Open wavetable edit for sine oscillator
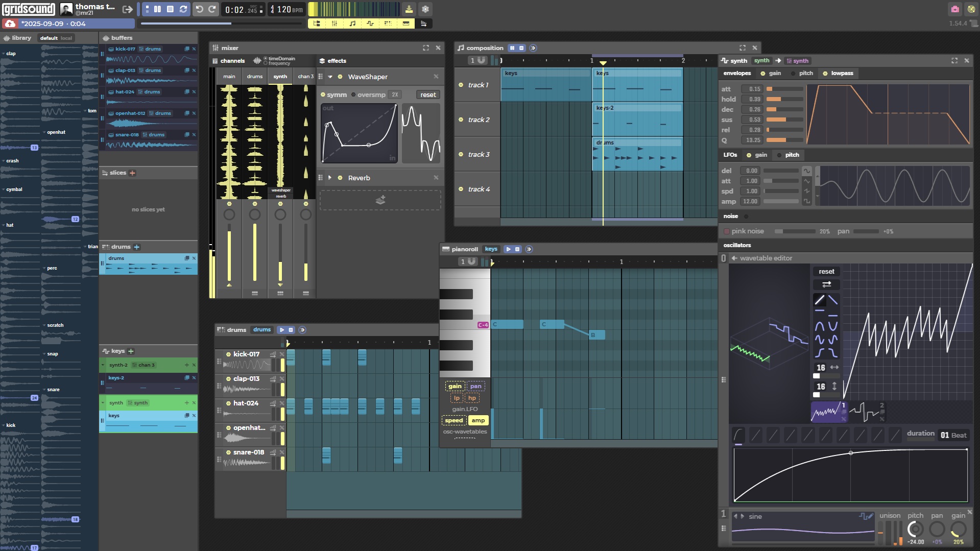 866,516
